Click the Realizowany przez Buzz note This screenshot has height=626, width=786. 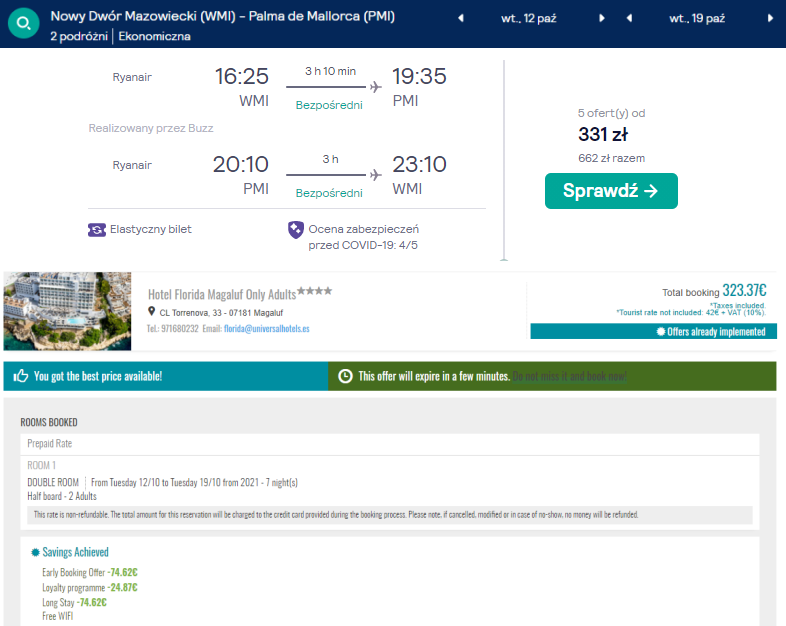tap(151, 128)
